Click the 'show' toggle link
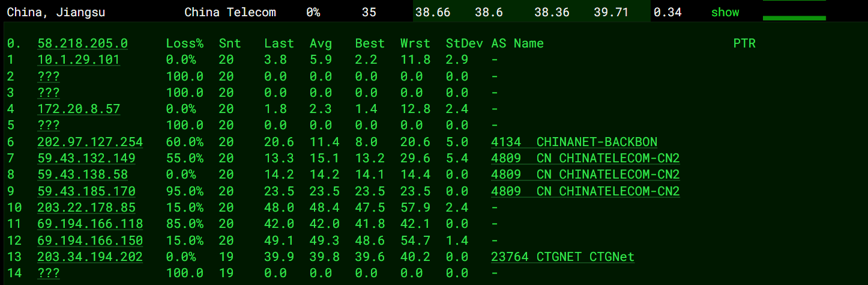This screenshot has height=285, width=868. point(725,12)
